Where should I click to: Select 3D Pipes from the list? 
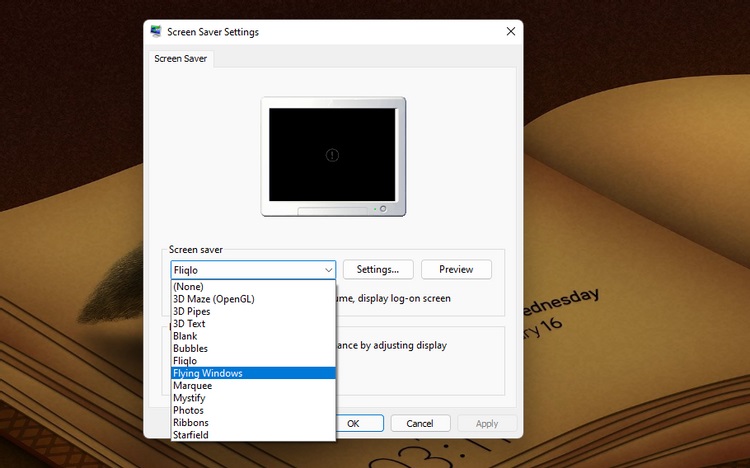pos(253,312)
